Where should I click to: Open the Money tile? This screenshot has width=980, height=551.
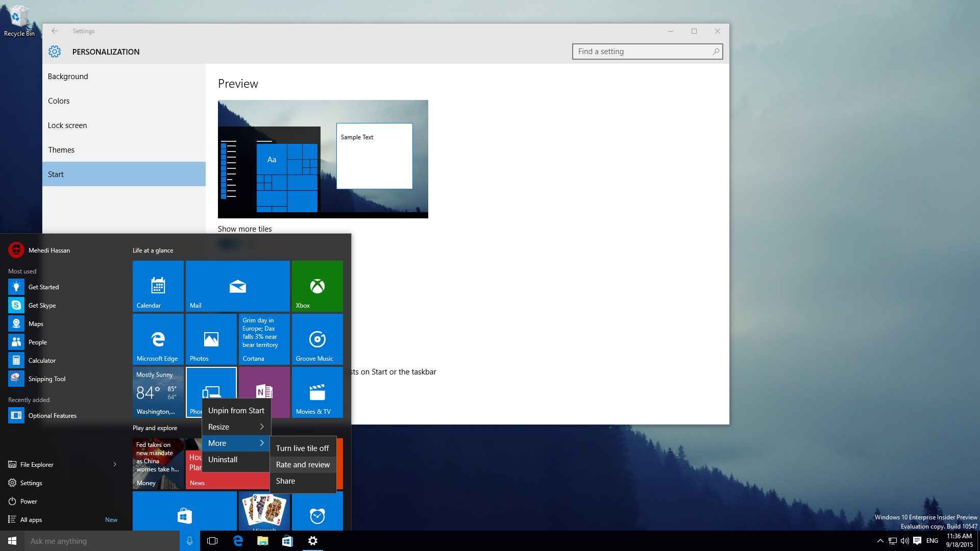coord(158,464)
